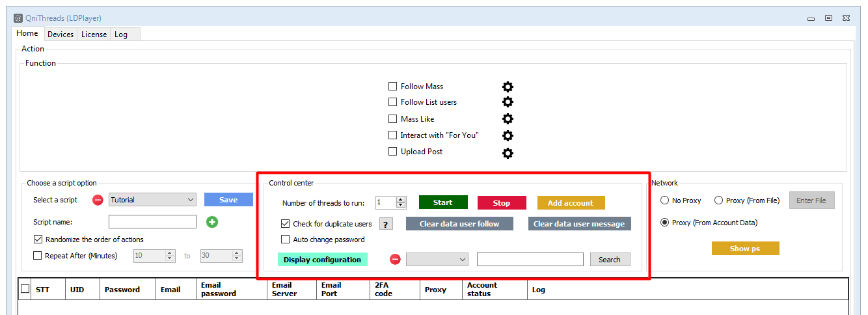This screenshot has height=315, width=868.
Task: Open settings gear for Follow List users
Action: (x=508, y=102)
